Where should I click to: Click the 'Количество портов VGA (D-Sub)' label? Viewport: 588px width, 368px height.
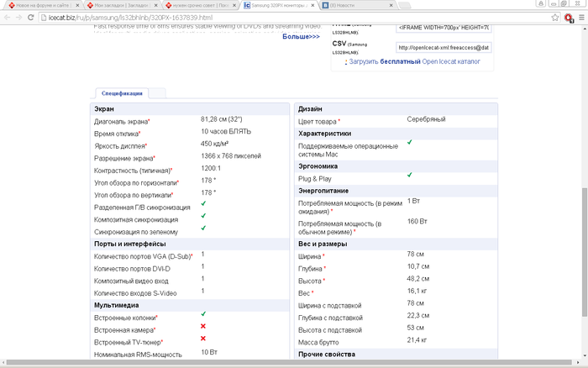(144, 256)
